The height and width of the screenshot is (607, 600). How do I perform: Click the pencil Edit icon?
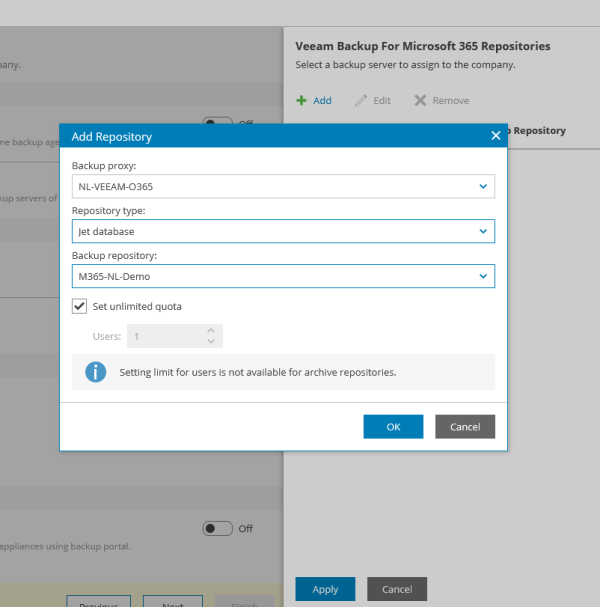pos(361,101)
